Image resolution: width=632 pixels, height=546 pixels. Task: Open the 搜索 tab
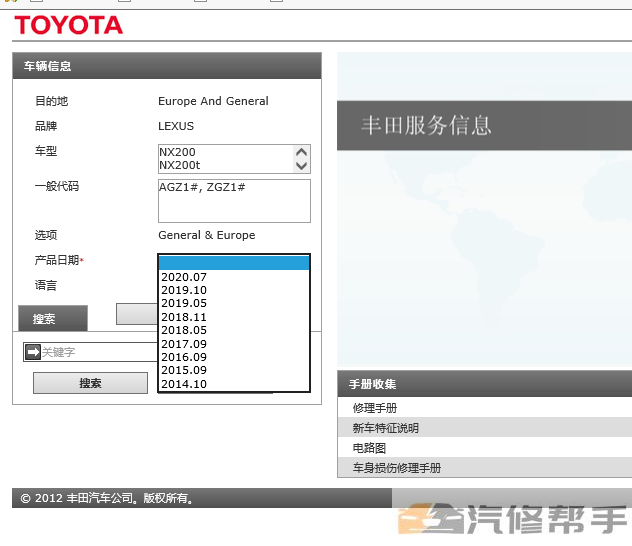[53, 318]
